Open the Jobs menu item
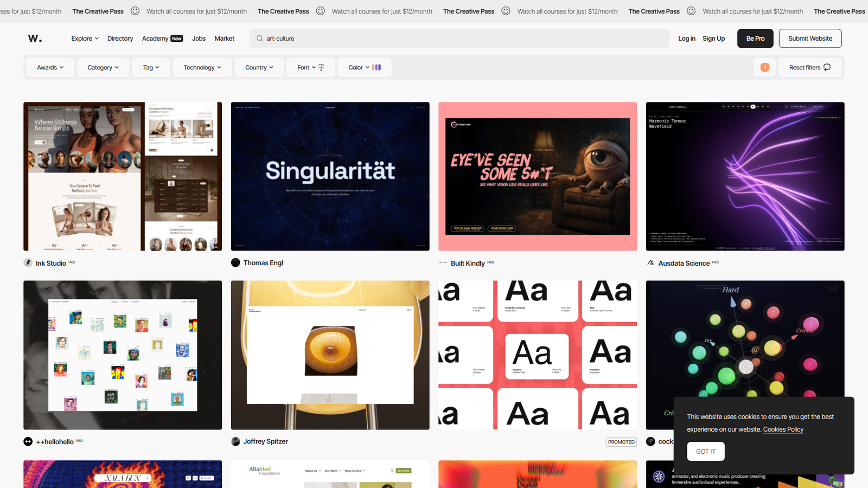 199,38
